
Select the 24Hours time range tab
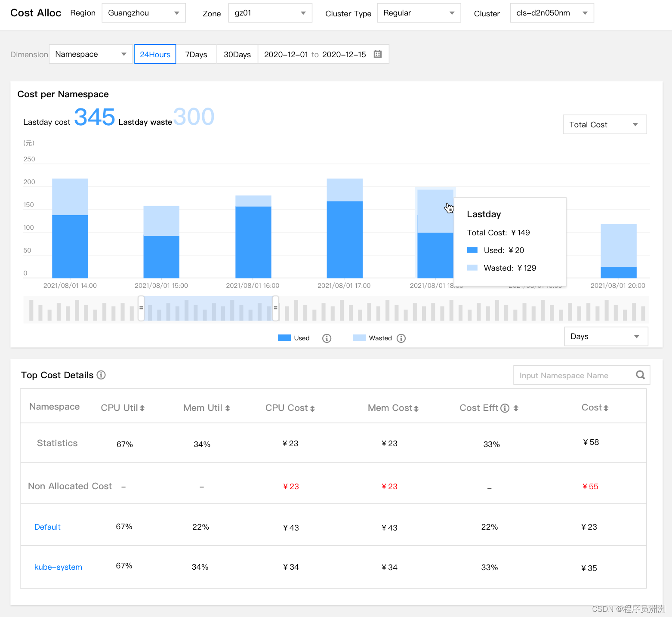(x=155, y=54)
